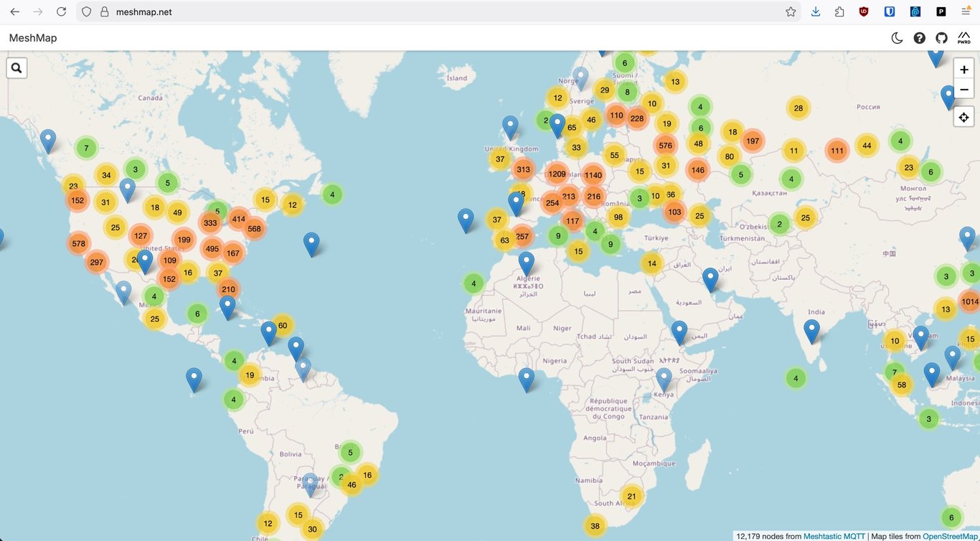Expand the 117 node cluster

[x=572, y=220]
